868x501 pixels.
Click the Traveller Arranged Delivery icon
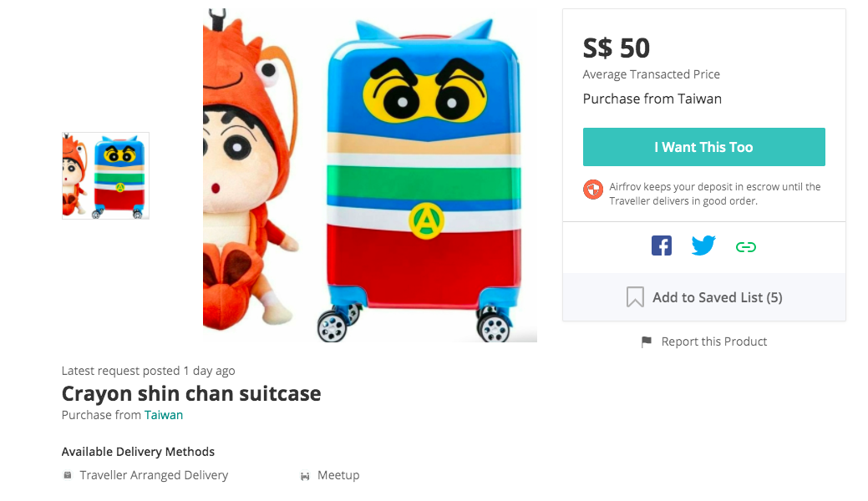(x=68, y=475)
